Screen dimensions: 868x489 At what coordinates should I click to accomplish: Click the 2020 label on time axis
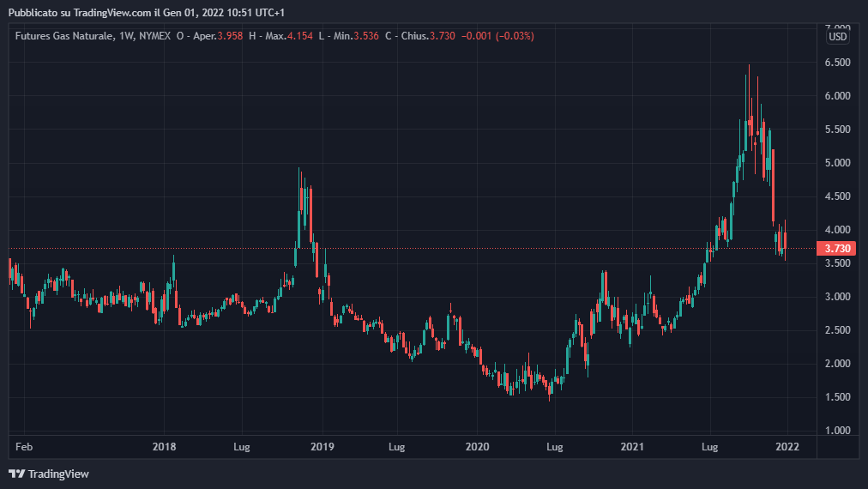477,447
